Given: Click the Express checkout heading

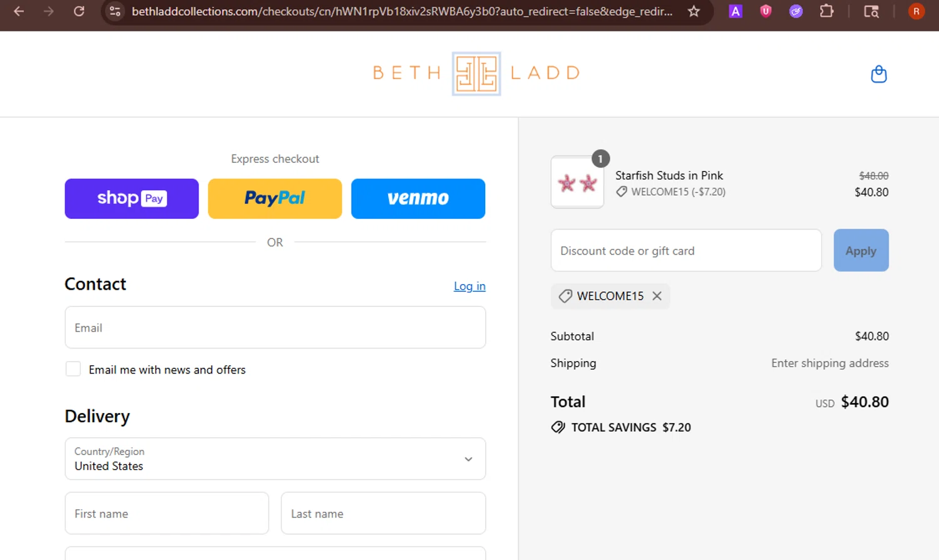Looking at the screenshot, I should pyautogui.click(x=275, y=159).
